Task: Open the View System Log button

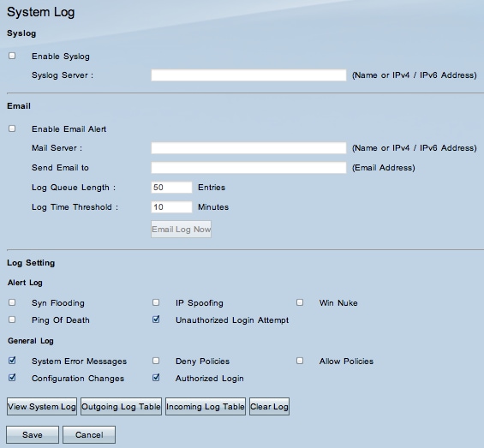Action: [x=42, y=406]
